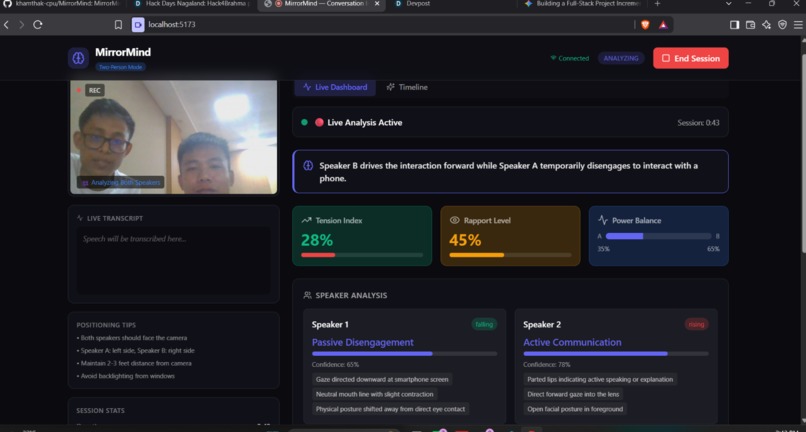Open the Brave Wallet icon
Screen dimensions: 806x432
click(x=750, y=25)
